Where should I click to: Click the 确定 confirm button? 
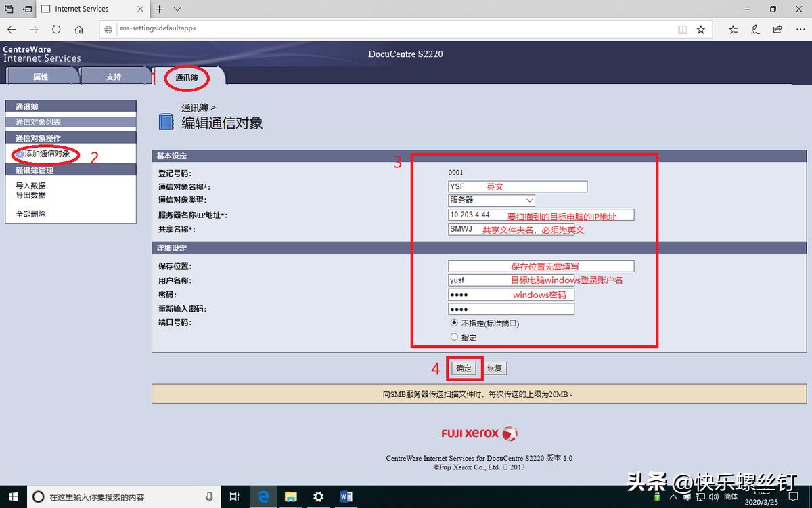coord(464,368)
